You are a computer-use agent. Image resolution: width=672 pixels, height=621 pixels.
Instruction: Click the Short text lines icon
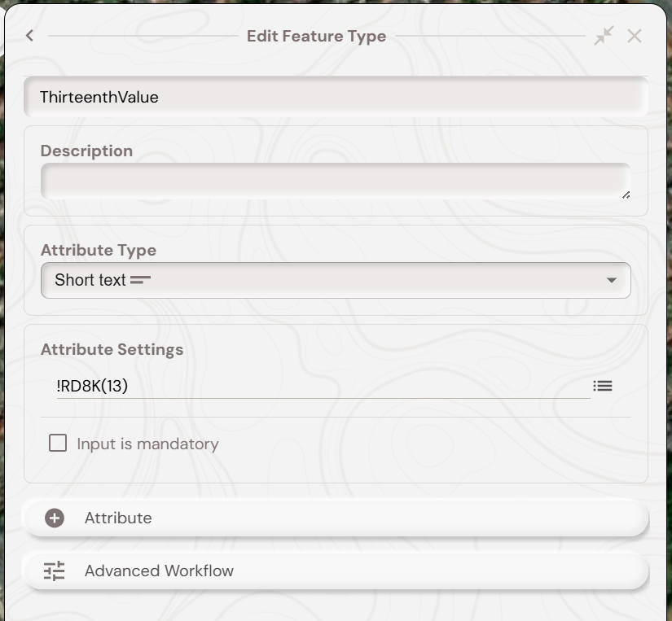point(141,280)
